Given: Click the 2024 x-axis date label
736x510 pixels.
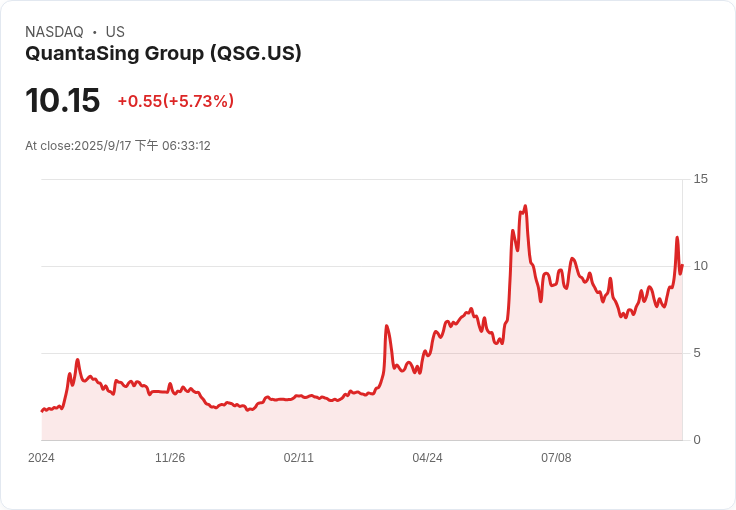Looking at the screenshot, I should click(41, 458).
